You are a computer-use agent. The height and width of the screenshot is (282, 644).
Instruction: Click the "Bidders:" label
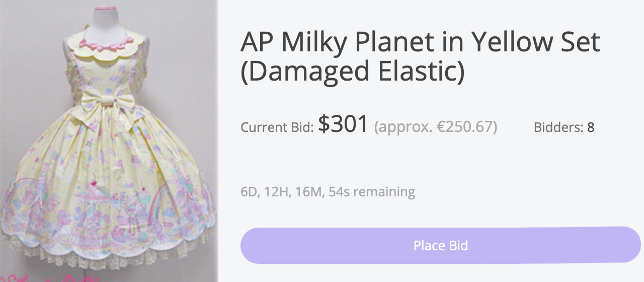click(557, 127)
